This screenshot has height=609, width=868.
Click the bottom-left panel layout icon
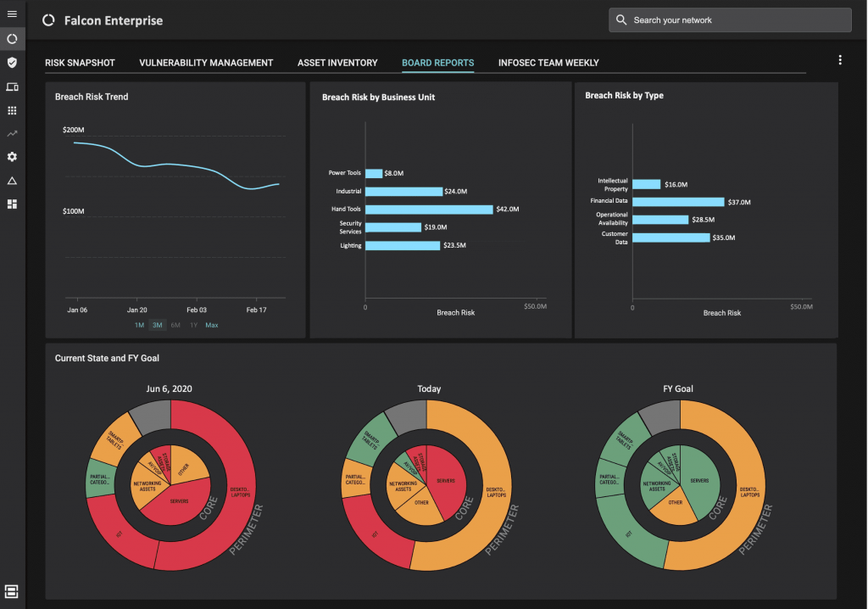[x=12, y=590]
